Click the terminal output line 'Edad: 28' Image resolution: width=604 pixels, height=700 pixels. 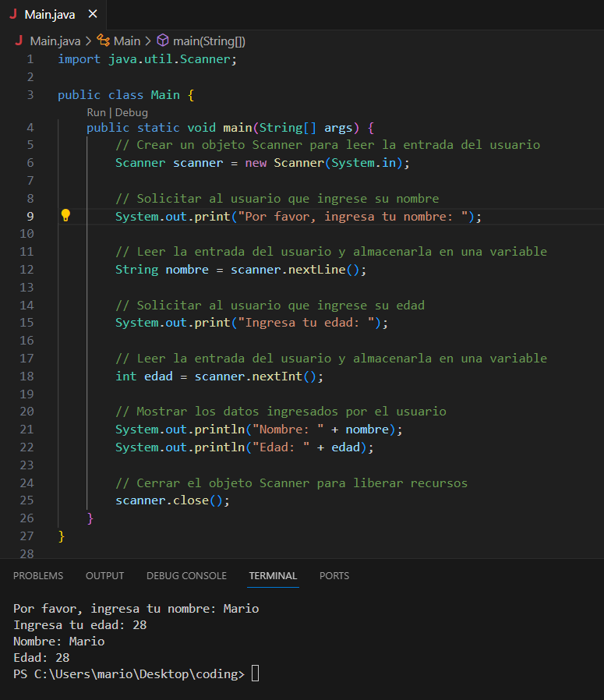point(41,658)
